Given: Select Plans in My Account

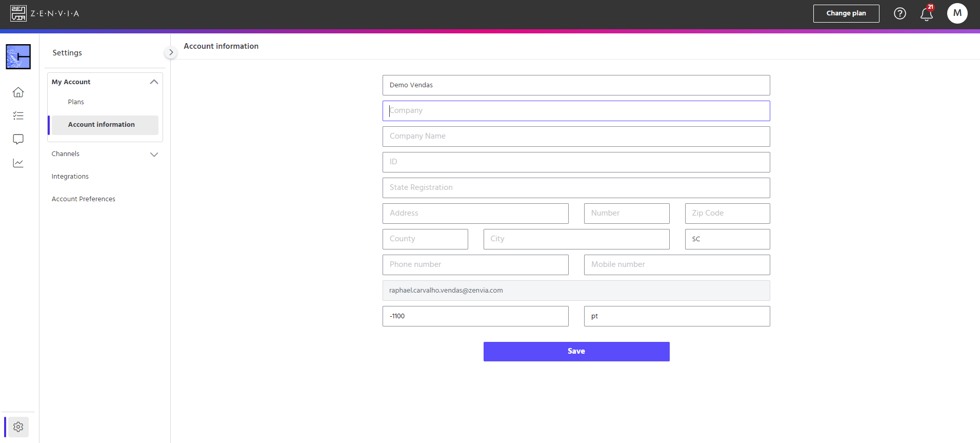Looking at the screenshot, I should tap(76, 102).
